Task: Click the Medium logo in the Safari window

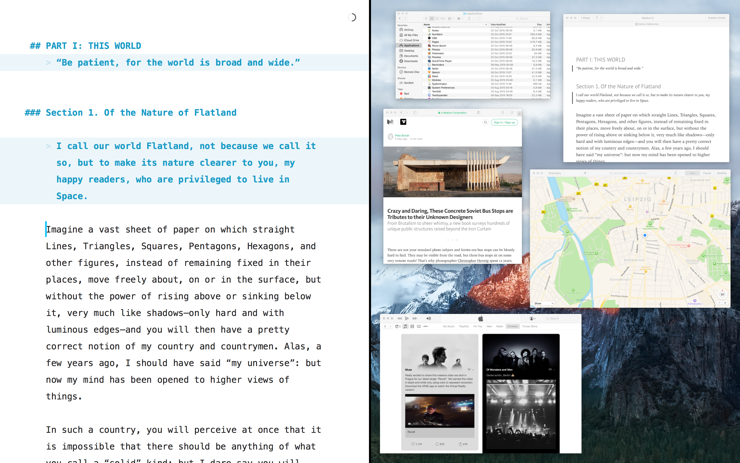Action: [390, 122]
